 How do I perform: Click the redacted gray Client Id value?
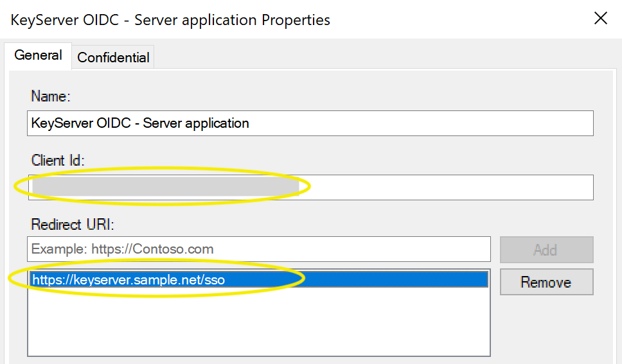(164, 187)
